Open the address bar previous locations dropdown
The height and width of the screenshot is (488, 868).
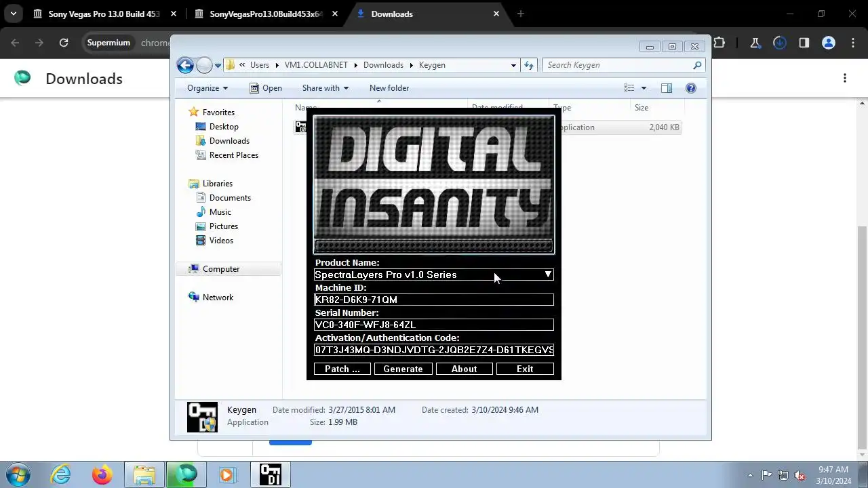pyautogui.click(x=513, y=65)
